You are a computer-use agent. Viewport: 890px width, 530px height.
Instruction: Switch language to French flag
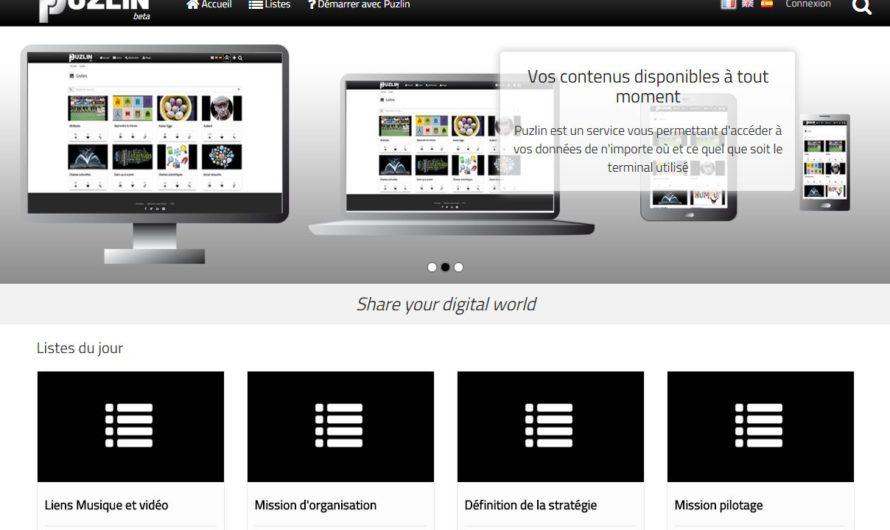[728, 3]
